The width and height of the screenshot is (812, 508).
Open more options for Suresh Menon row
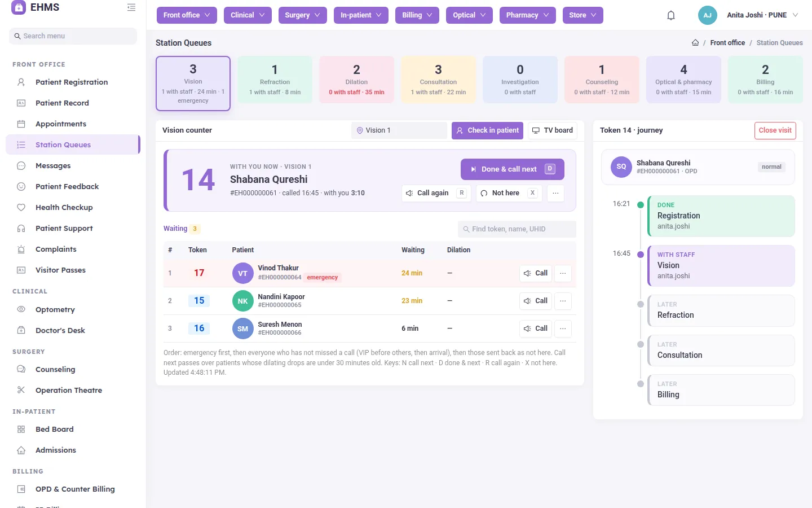pyautogui.click(x=563, y=329)
